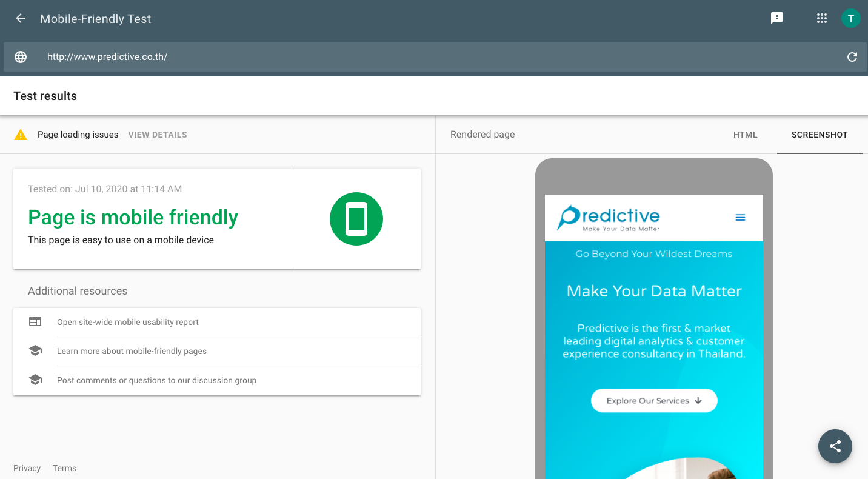Click 'This page is easy to use' text

(x=121, y=240)
